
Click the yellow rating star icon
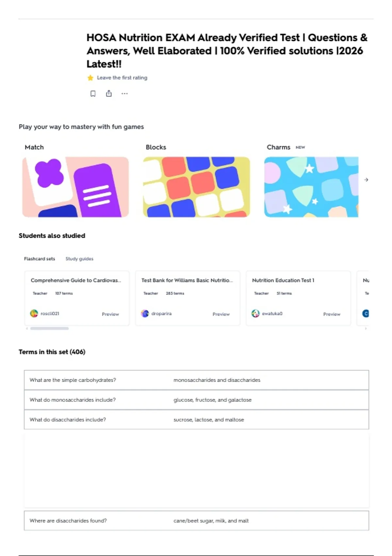(x=90, y=78)
